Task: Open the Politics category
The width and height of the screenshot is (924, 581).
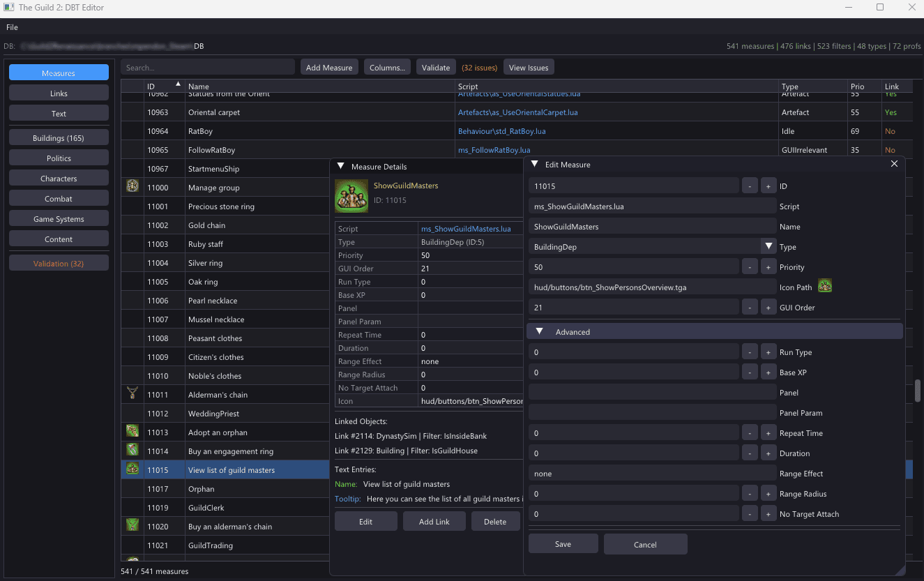Action: (59, 158)
